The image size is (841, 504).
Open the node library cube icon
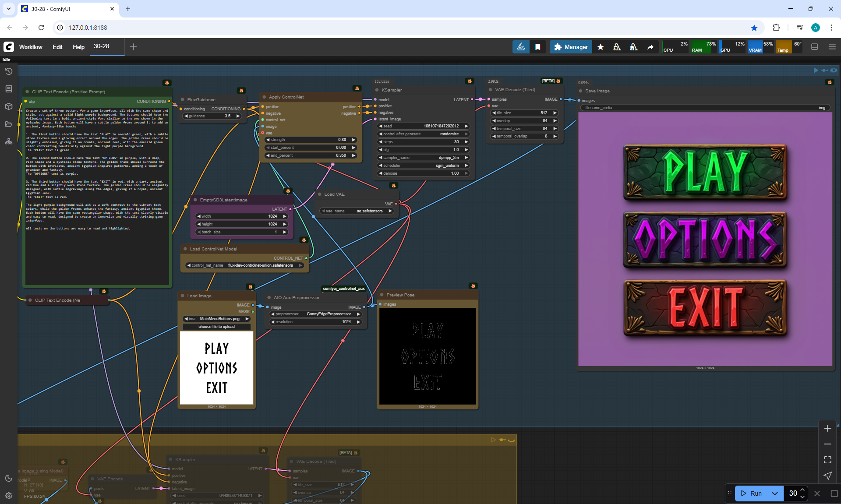[8, 106]
